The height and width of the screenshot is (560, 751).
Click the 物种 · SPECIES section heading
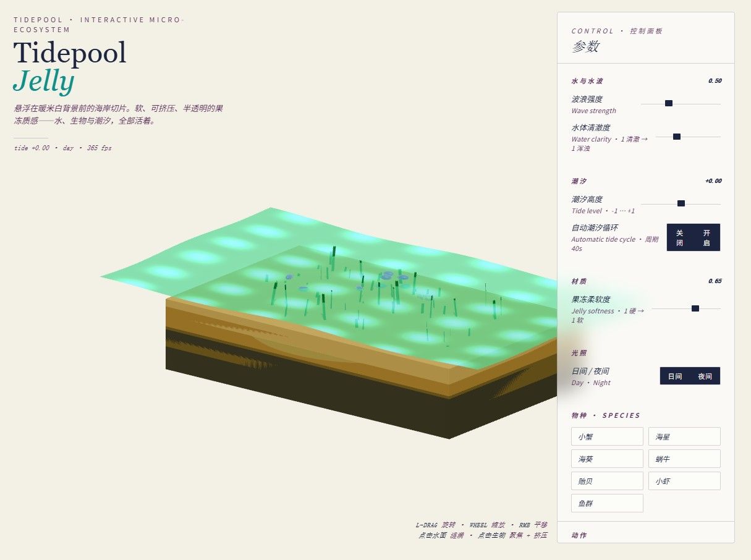coord(606,415)
